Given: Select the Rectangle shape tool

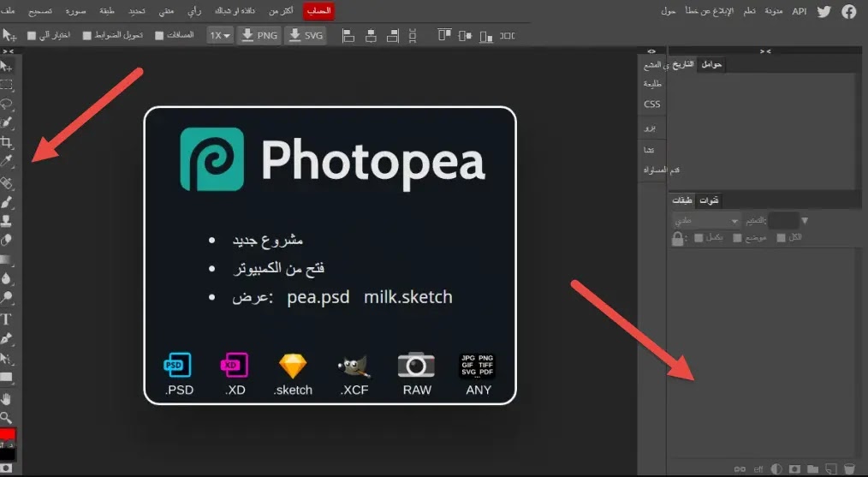Looking at the screenshot, I should point(7,378).
